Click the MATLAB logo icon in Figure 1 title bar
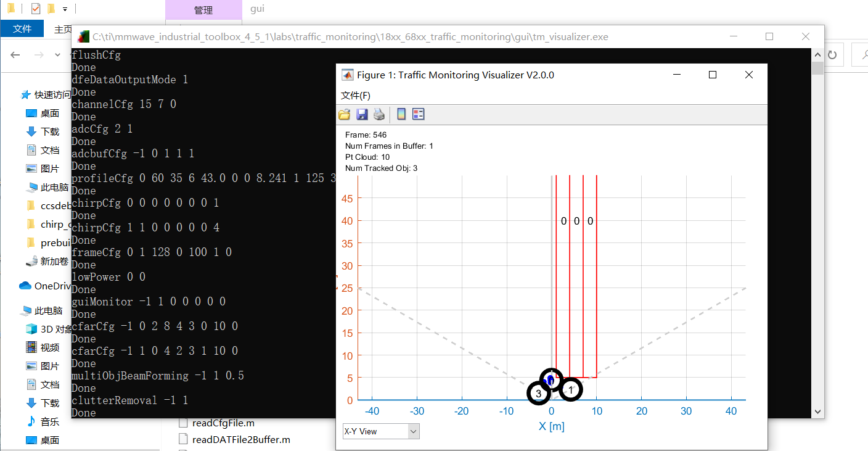 [348, 75]
